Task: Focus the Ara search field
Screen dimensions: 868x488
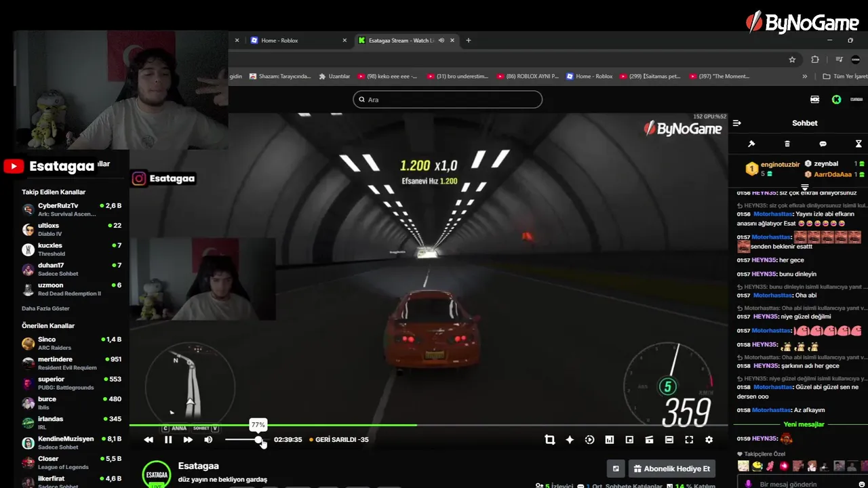Action: [448, 100]
